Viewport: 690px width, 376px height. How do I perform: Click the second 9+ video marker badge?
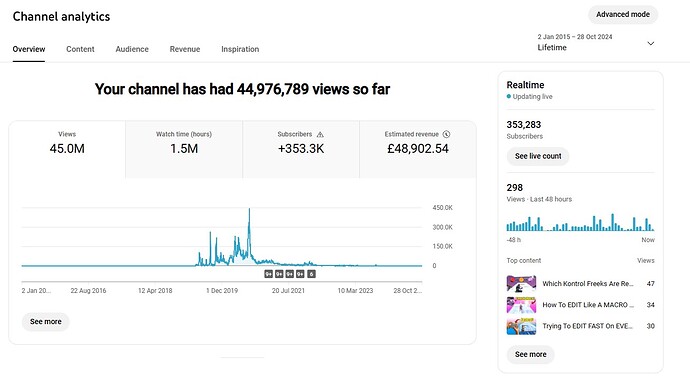point(279,274)
